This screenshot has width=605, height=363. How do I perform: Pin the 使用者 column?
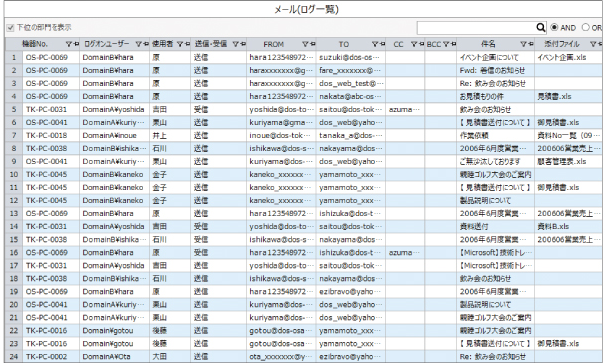(x=187, y=44)
